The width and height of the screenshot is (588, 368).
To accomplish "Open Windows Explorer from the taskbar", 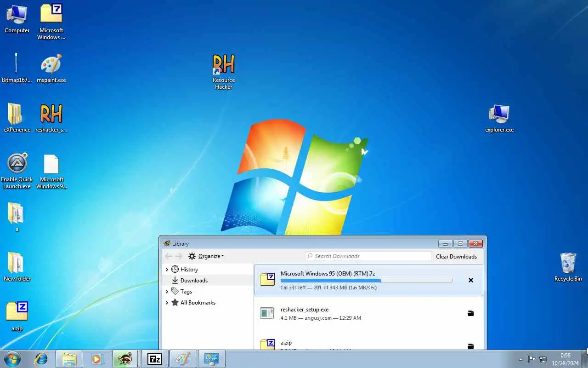I will [x=69, y=359].
